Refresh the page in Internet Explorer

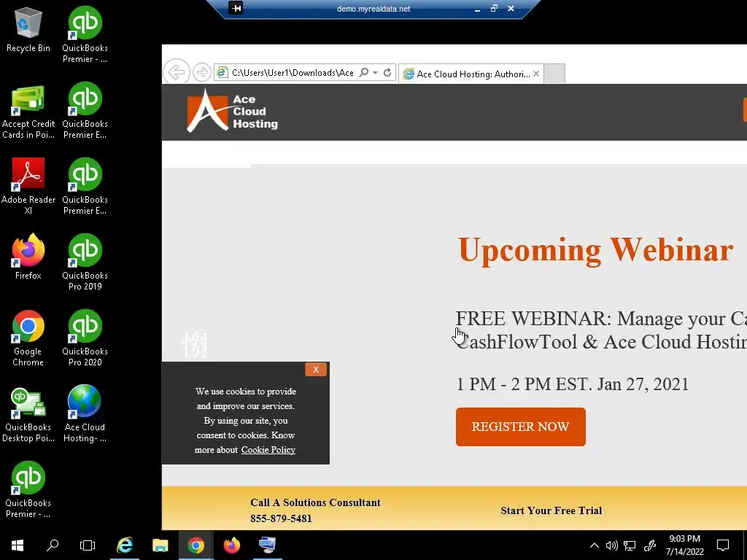tap(387, 72)
